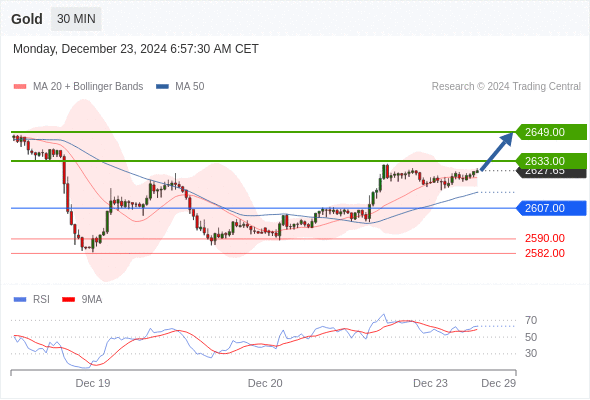Click the 2607.00 pivot price tag
The image size is (590, 400).
pos(551,208)
